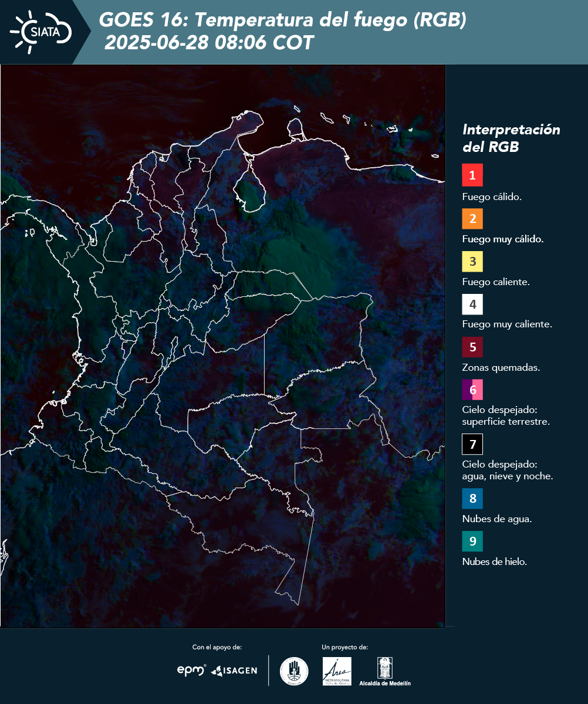
Task: Click the label "Cielo despejado: superficie terrestre."
Action: (506, 416)
